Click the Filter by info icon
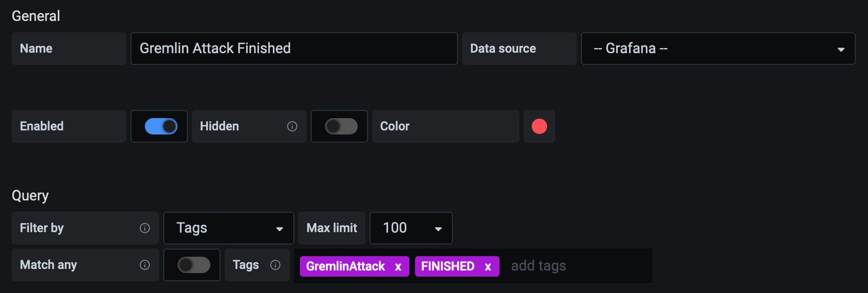Image resolution: width=868 pixels, height=293 pixels. pos(145,228)
